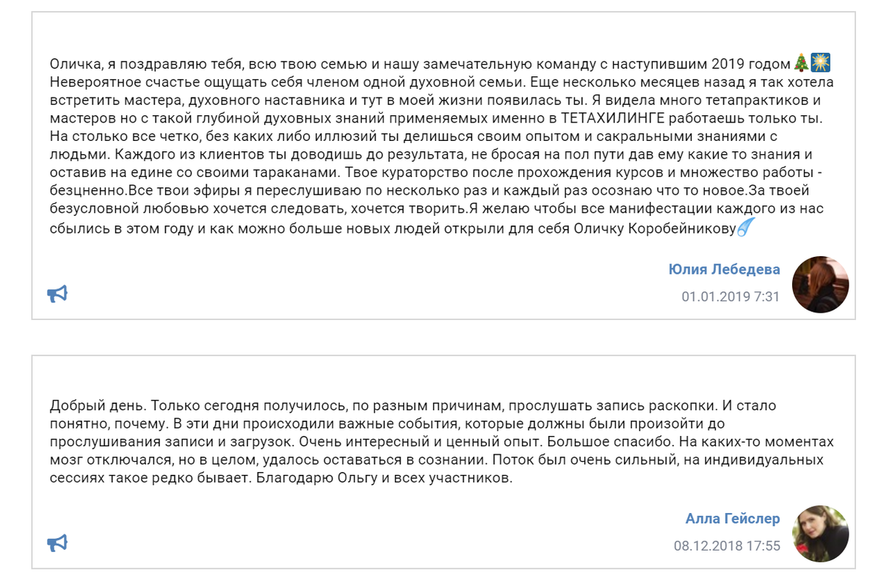Viewport: 881px width, 588px height.
Task: Click the sparkle emoji ending the first line
Action: click(x=820, y=63)
